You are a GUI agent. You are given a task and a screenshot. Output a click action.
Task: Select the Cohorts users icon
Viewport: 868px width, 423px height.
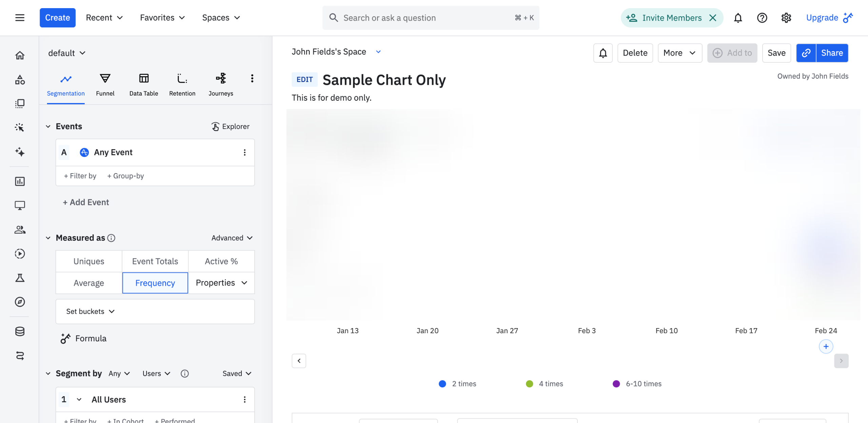pyautogui.click(x=20, y=229)
